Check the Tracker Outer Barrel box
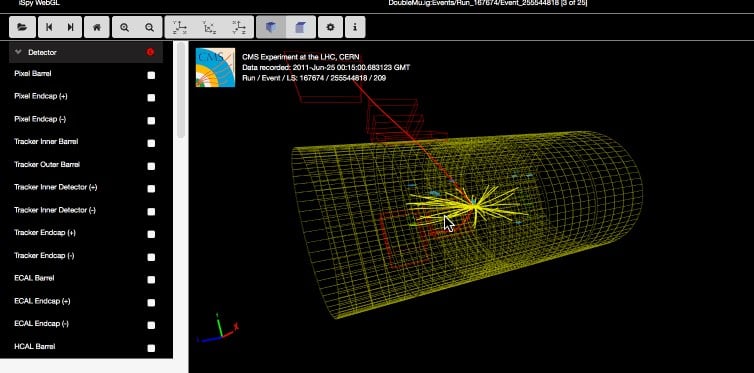The width and height of the screenshot is (754, 373). pyautogui.click(x=151, y=166)
